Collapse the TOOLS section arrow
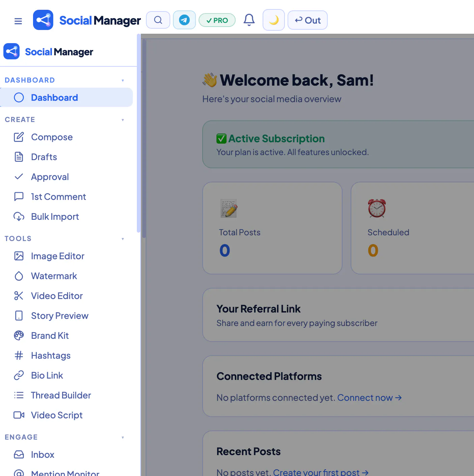Screen dimensions: 474x476 [x=123, y=239]
